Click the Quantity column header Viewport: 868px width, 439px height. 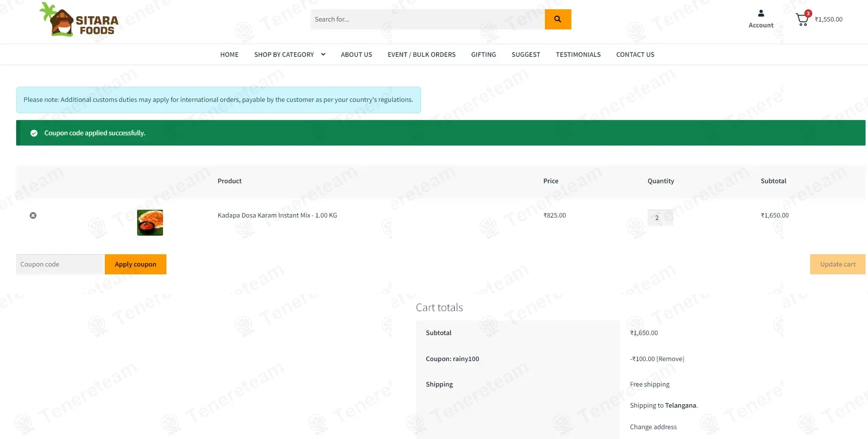coord(661,181)
